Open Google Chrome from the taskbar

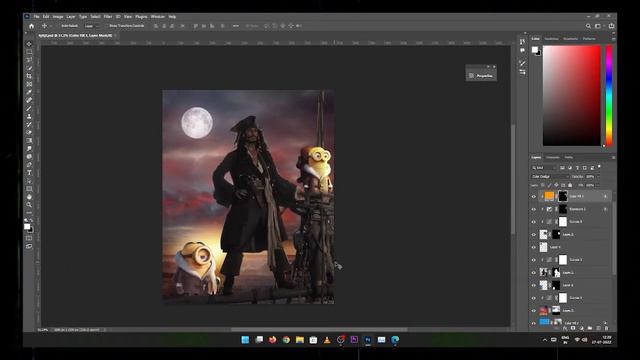286,340
